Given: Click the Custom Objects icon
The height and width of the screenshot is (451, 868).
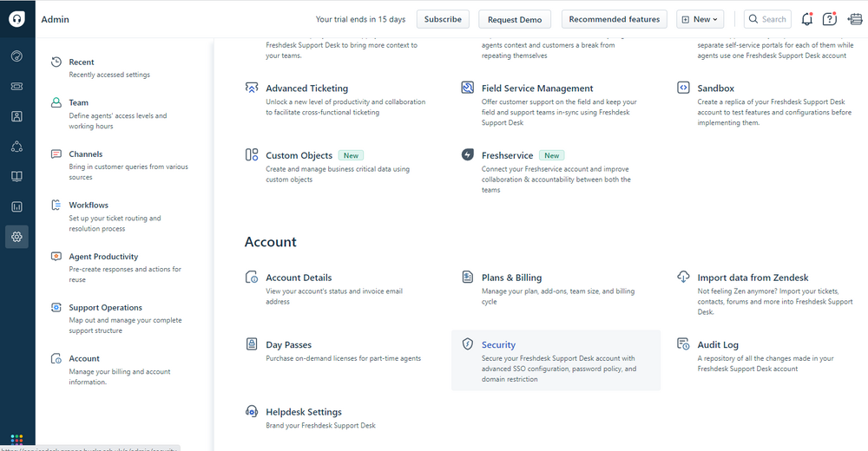Looking at the screenshot, I should [x=252, y=155].
